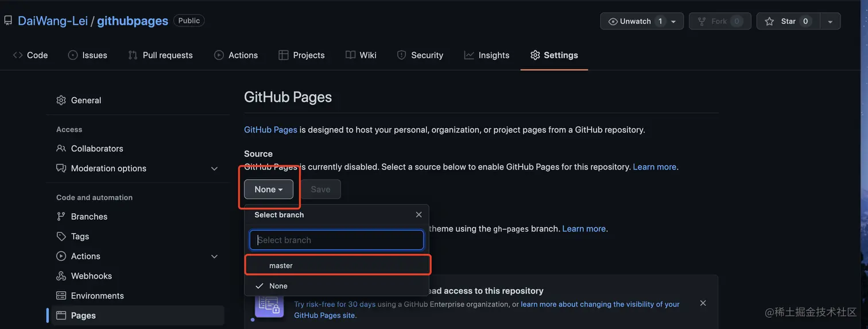Go to the Projects tab
Viewport: 868px width, 329px height.
tap(301, 55)
